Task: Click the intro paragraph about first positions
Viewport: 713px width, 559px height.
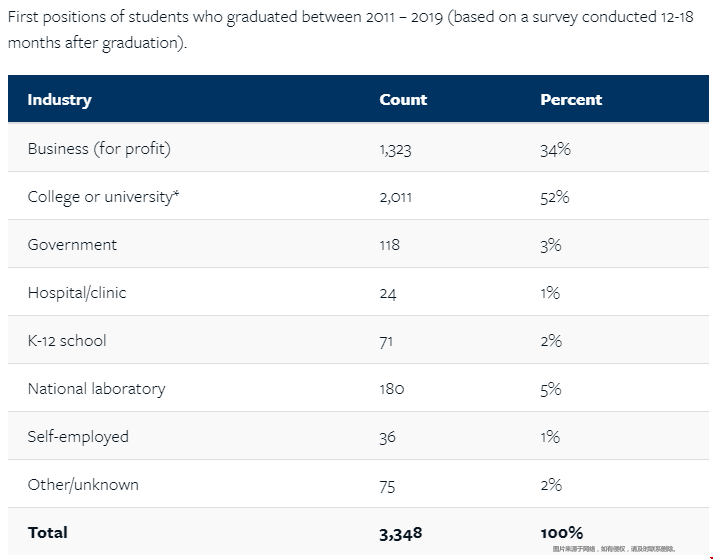Action: (350, 31)
